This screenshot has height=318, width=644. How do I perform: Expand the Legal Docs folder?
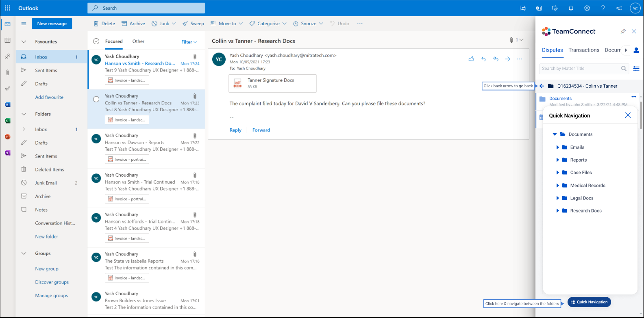(558, 198)
